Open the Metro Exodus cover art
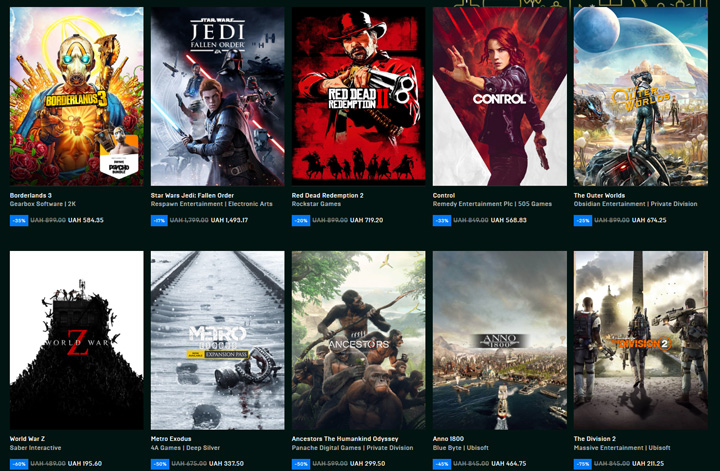 click(x=218, y=340)
